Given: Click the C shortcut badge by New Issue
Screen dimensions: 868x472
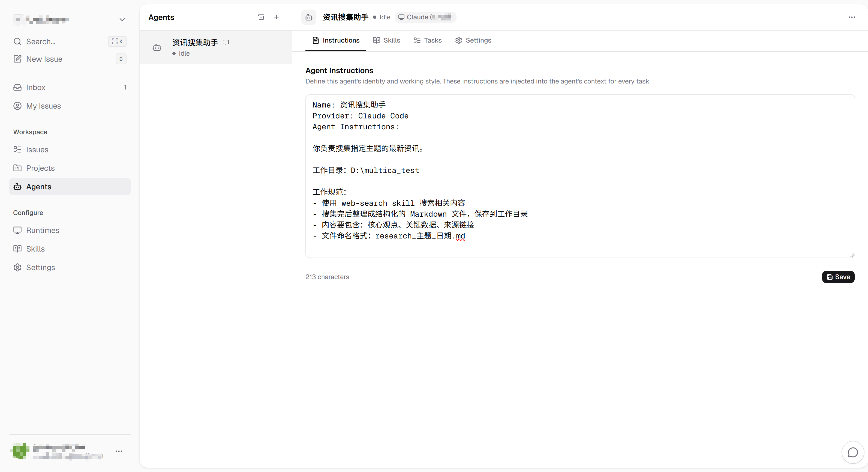Looking at the screenshot, I should [x=121, y=59].
